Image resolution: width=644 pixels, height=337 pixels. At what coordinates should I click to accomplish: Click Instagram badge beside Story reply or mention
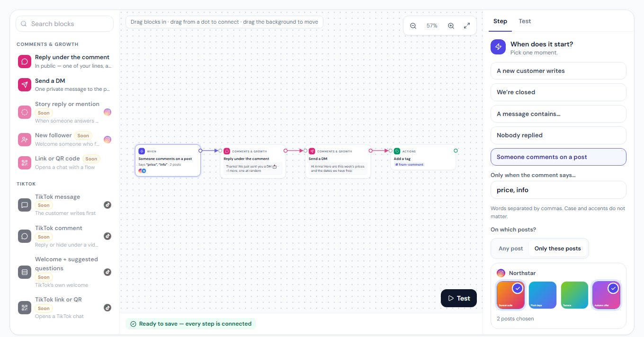(108, 112)
